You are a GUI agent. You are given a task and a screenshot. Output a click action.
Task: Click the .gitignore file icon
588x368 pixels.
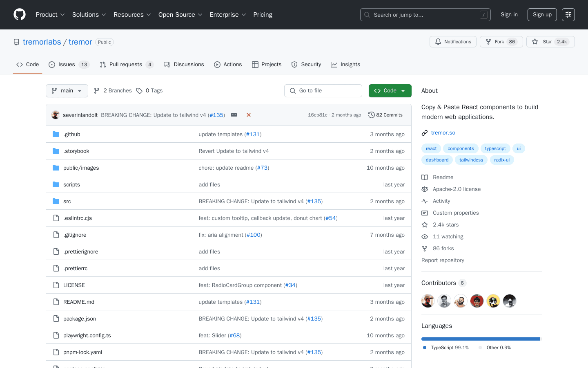click(x=56, y=235)
